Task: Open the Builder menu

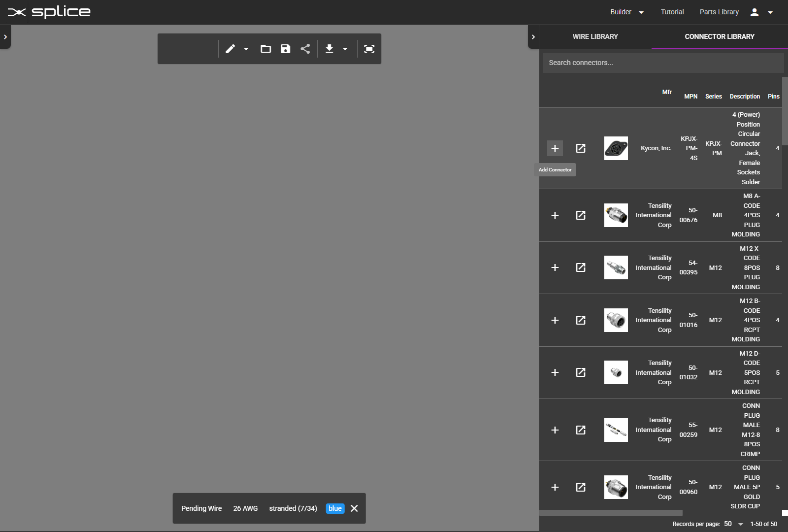Action: [626, 12]
